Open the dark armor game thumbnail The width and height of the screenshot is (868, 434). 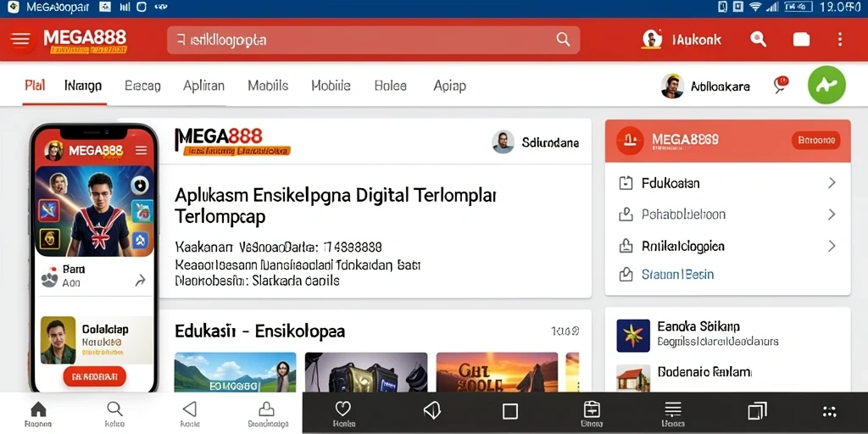point(366,372)
